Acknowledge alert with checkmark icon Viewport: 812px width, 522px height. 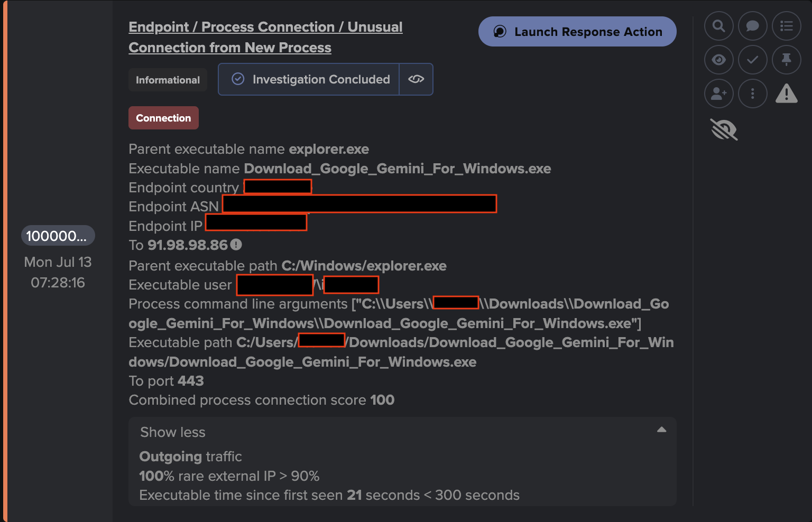click(x=752, y=60)
